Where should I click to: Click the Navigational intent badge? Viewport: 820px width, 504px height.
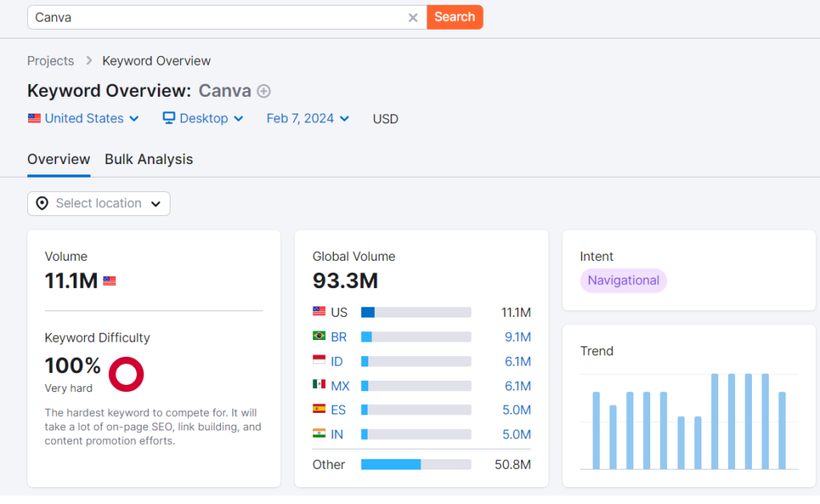click(x=623, y=281)
